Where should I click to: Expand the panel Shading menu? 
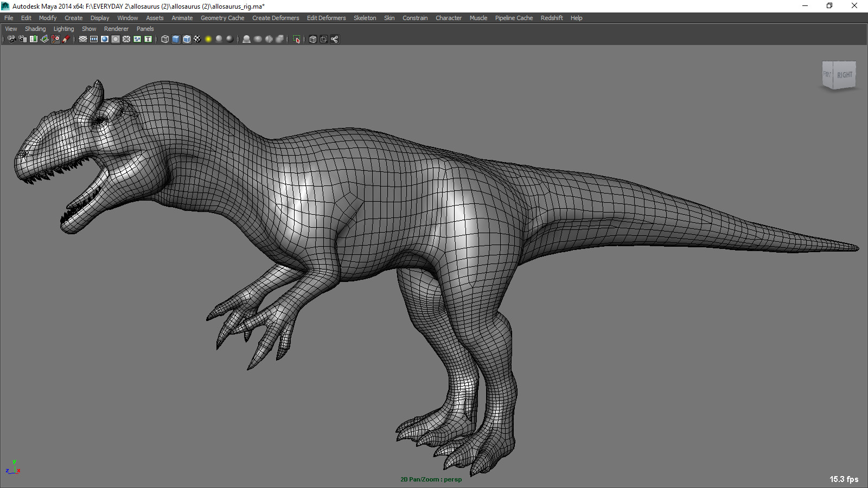pyautogui.click(x=35, y=29)
